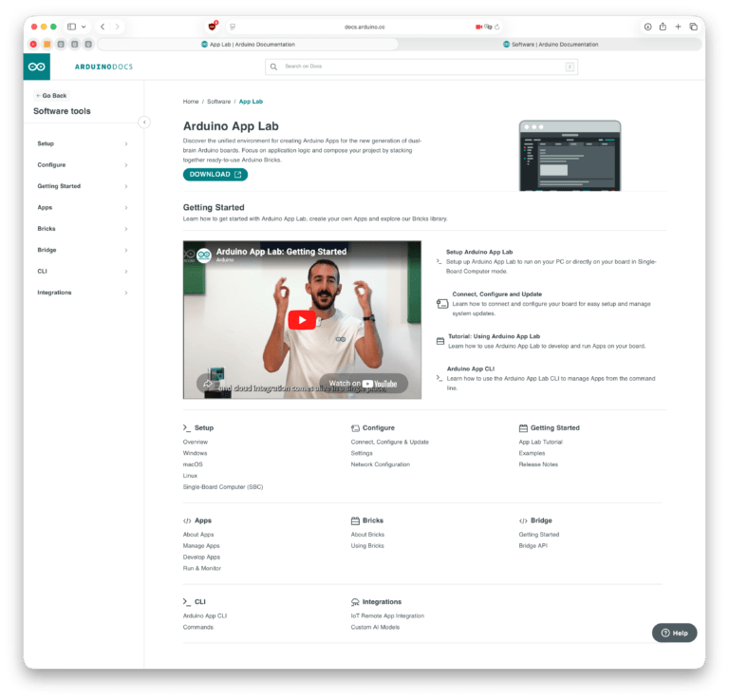This screenshot has width=729, height=700.
Task: Click the Arduino channel avatar on video
Action: (x=204, y=255)
